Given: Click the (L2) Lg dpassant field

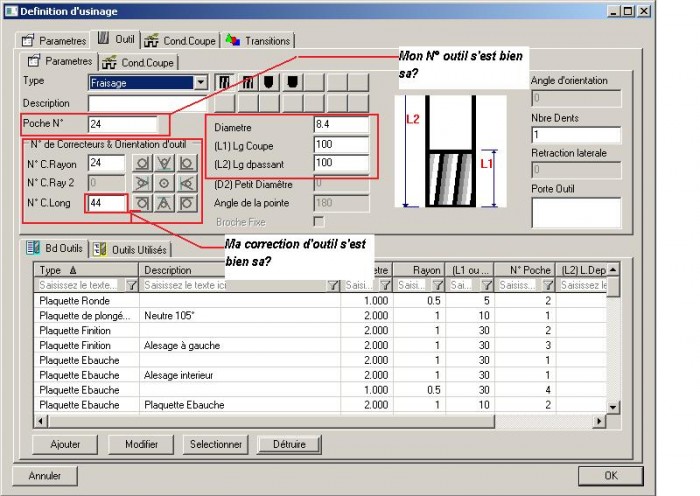Looking at the screenshot, I should point(342,163).
